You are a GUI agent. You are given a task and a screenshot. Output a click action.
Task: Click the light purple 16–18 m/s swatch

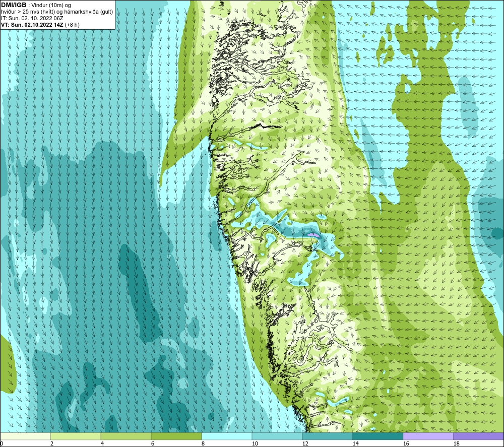[428, 436]
